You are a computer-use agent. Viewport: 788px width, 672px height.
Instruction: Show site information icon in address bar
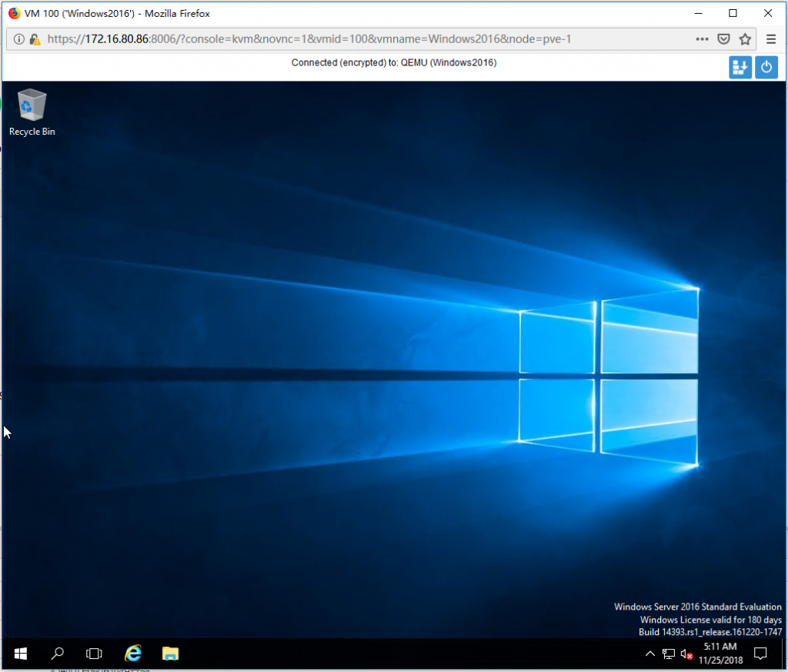(x=18, y=39)
